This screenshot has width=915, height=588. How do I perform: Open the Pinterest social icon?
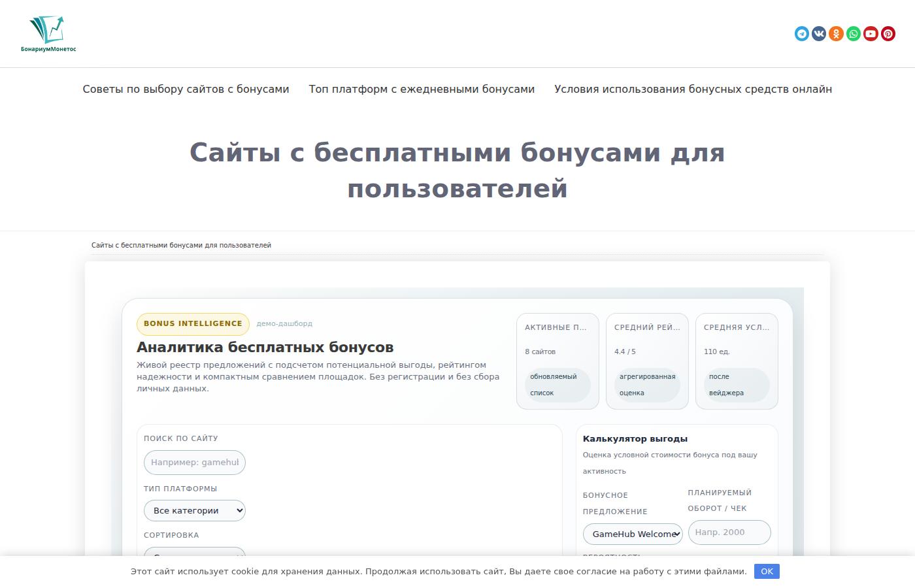[888, 34]
